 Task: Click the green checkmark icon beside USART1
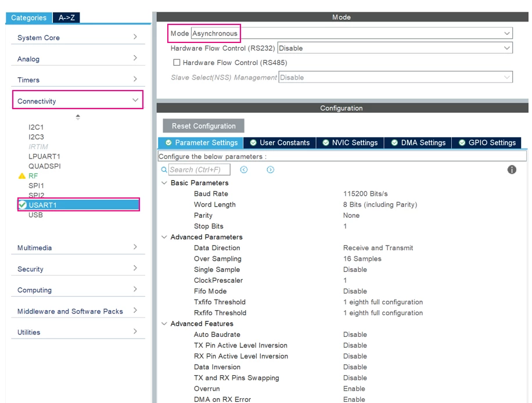point(23,205)
